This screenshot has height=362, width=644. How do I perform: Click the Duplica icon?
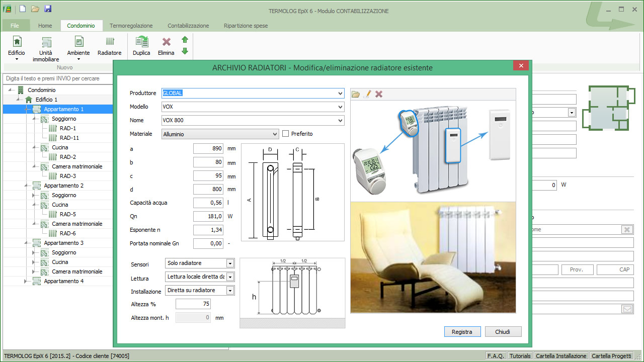[141, 42]
